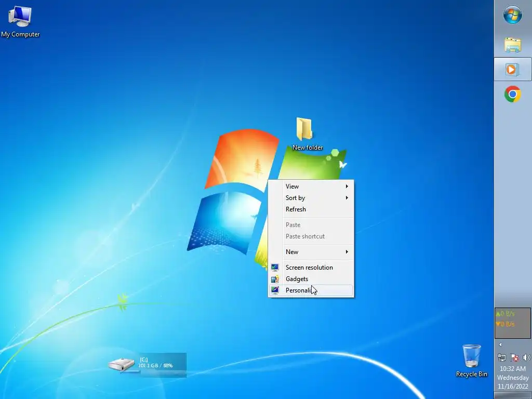The image size is (532, 399).
Task: Click the C: drive meter gadget
Action: [x=147, y=365]
